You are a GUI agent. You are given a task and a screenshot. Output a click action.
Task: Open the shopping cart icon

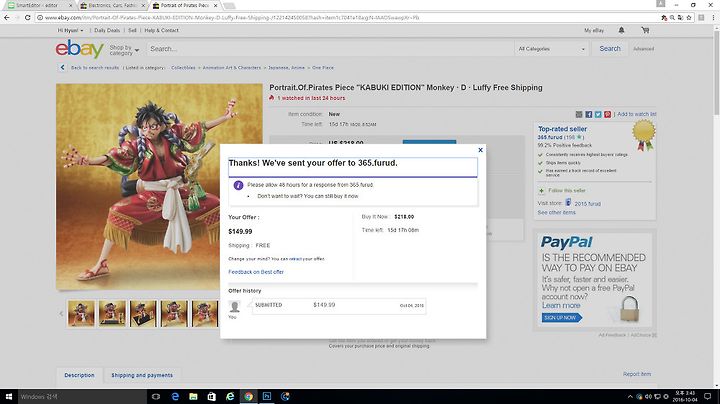(645, 30)
